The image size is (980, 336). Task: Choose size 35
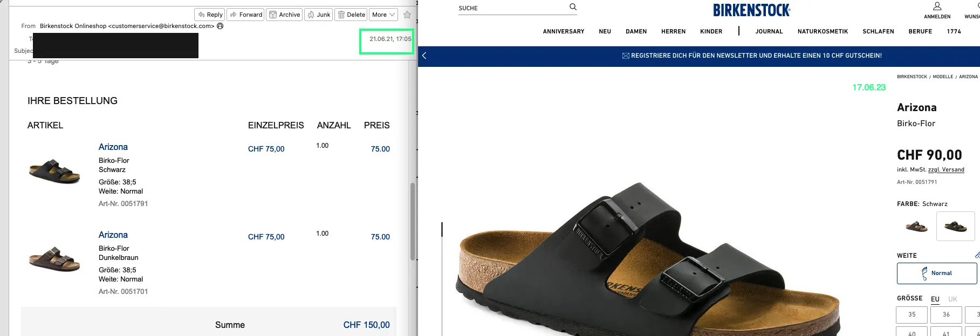tap(912, 314)
